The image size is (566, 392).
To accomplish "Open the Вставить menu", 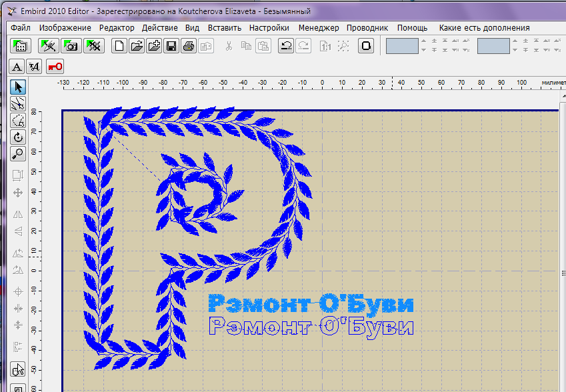I will [x=224, y=28].
